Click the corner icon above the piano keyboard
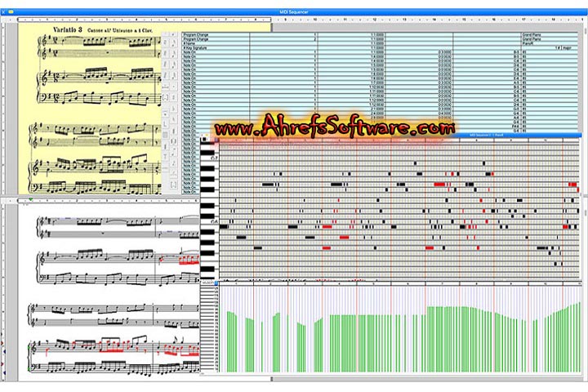 (204, 139)
